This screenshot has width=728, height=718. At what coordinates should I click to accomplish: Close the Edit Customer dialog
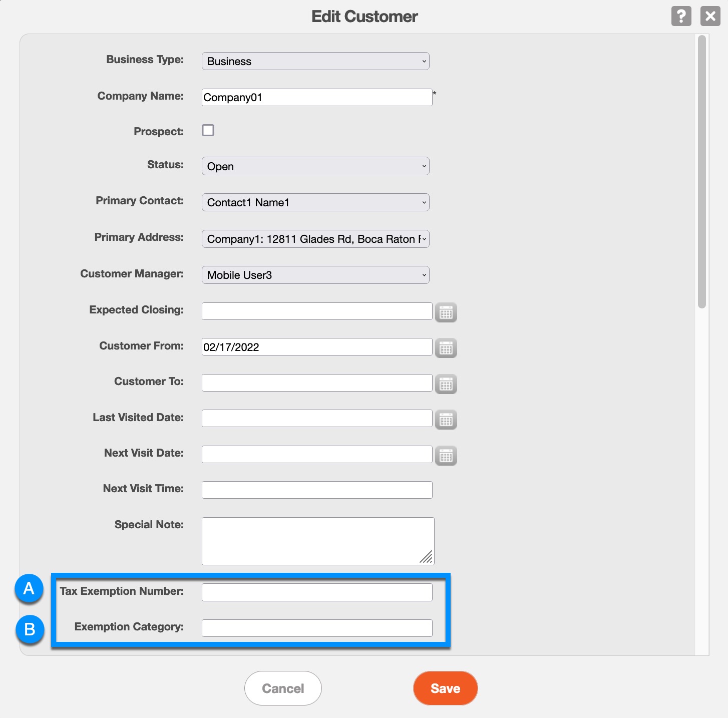710,16
